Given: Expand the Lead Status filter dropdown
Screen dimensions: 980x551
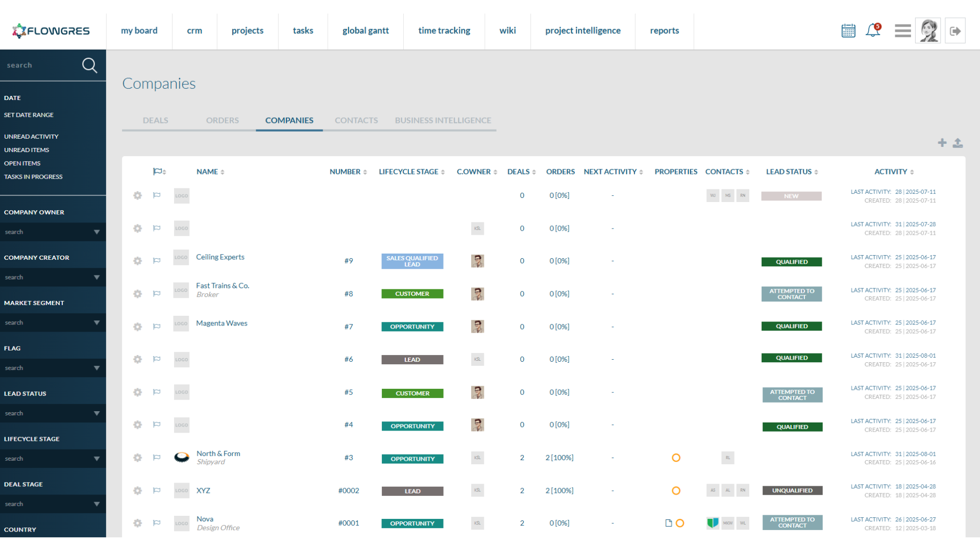Looking at the screenshot, I should (53, 413).
